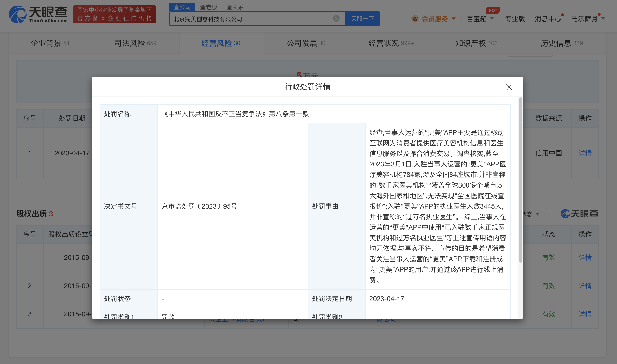Screen dimensions: 617x364
Task: Click the HOT badge above 百宝箱
Action: (x=492, y=10)
